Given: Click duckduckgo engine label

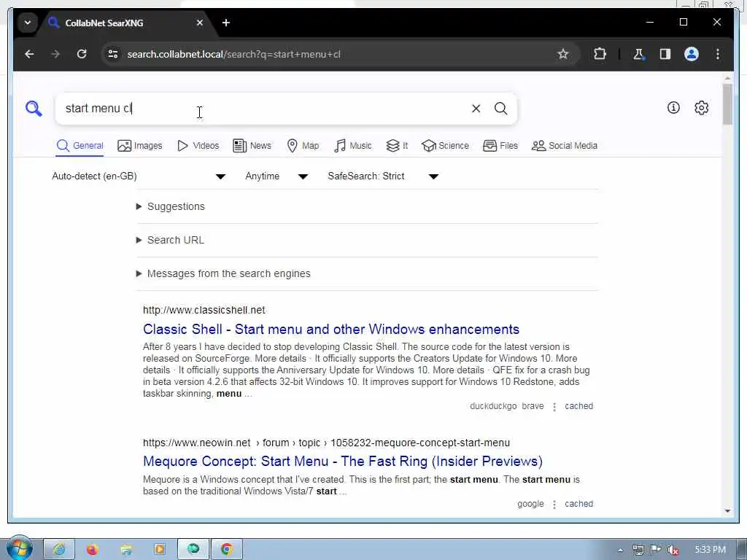Looking at the screenshot, I should 493,406.
